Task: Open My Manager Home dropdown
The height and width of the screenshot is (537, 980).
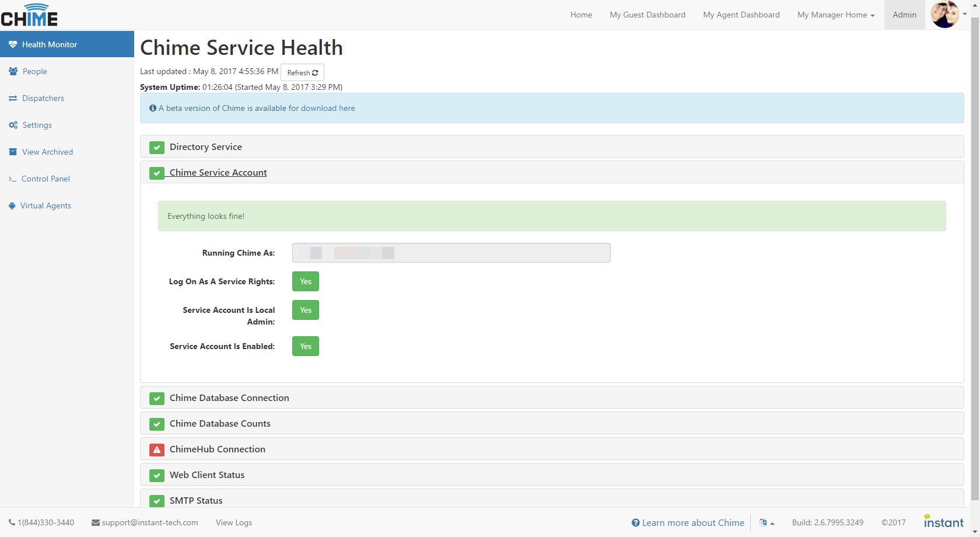Action: 836,15
